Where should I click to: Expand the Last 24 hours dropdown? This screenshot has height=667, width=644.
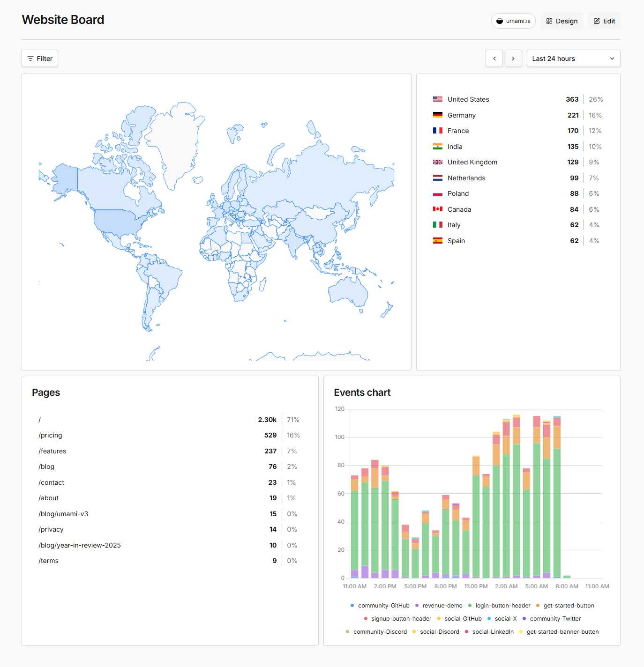click(x=573, y=59)
